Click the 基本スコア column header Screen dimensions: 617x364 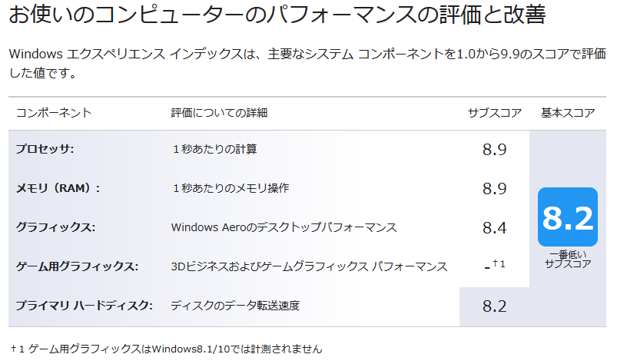tap(568, 113)
